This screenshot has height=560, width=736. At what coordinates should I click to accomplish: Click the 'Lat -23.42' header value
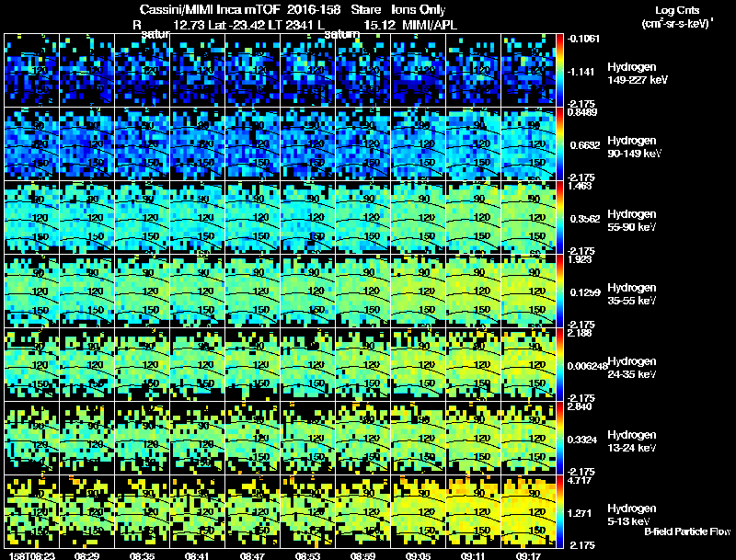[237, 25]
